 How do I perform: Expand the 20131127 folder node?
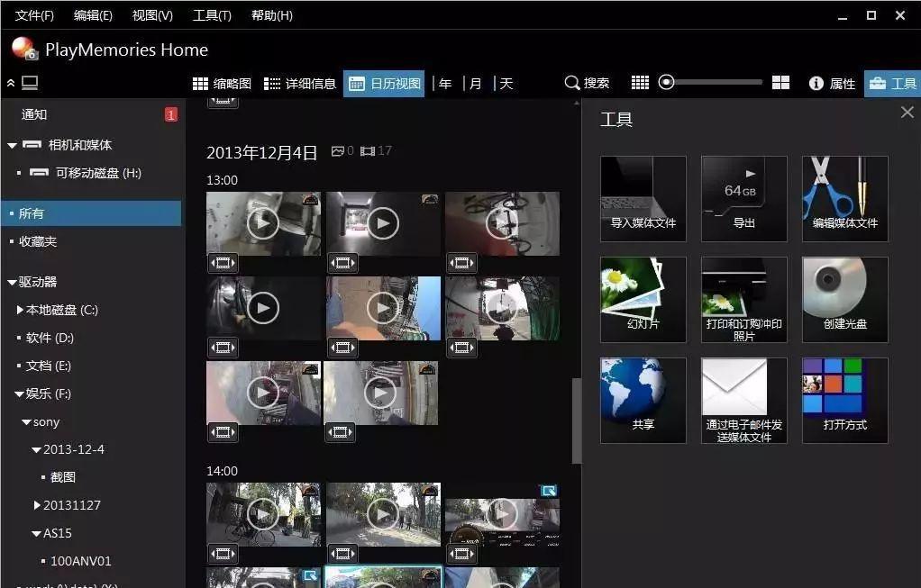point(37,504)
